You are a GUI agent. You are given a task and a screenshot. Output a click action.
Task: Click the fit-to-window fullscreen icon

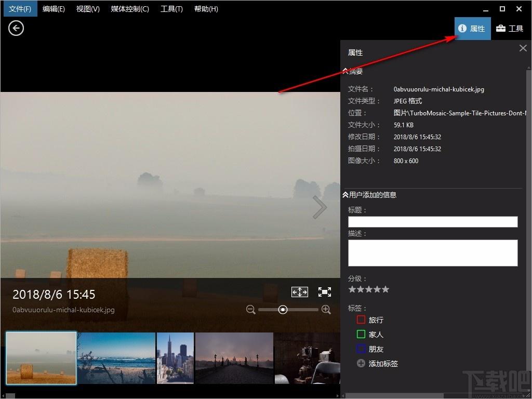coord(325,292)
